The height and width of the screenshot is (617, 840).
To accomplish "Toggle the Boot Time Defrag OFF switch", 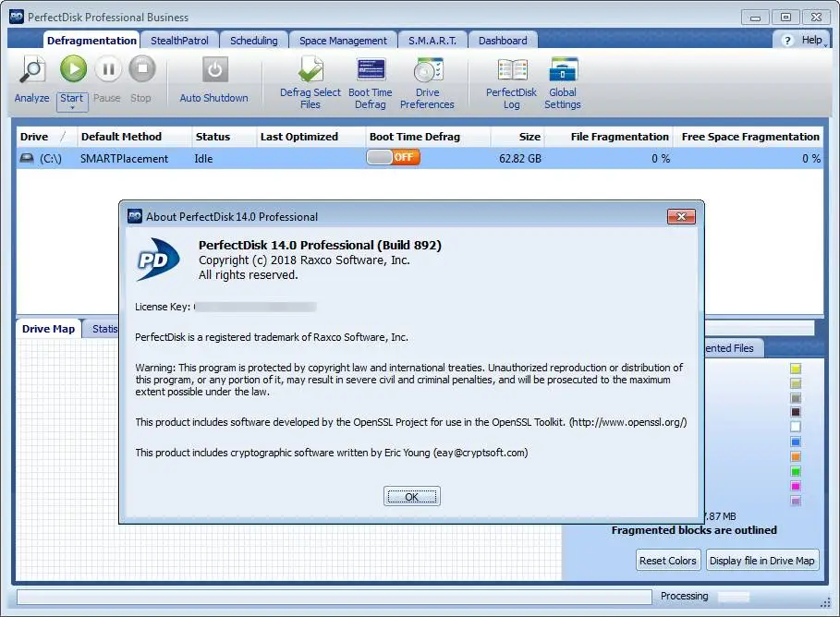I will tap(394, 157).
